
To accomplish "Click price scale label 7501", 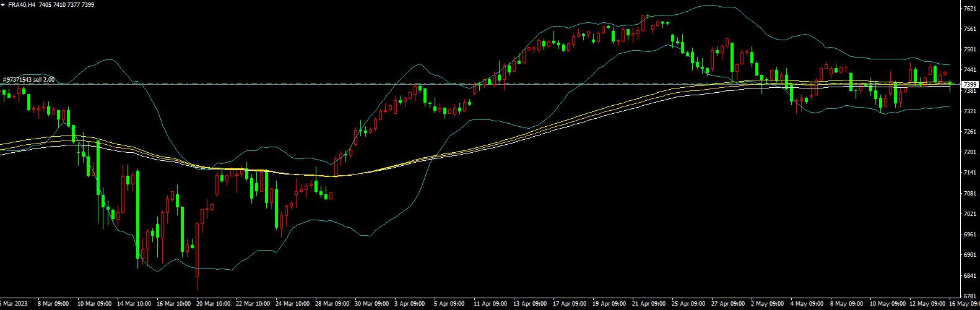I will click(970, 50).
